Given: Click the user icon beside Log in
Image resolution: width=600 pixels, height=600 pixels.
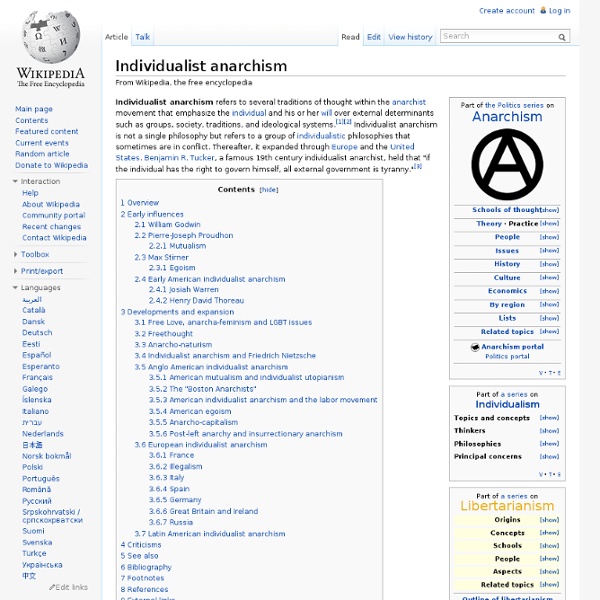Looking at the screenshot, I should pyautogui.click(x=543, y=10).
